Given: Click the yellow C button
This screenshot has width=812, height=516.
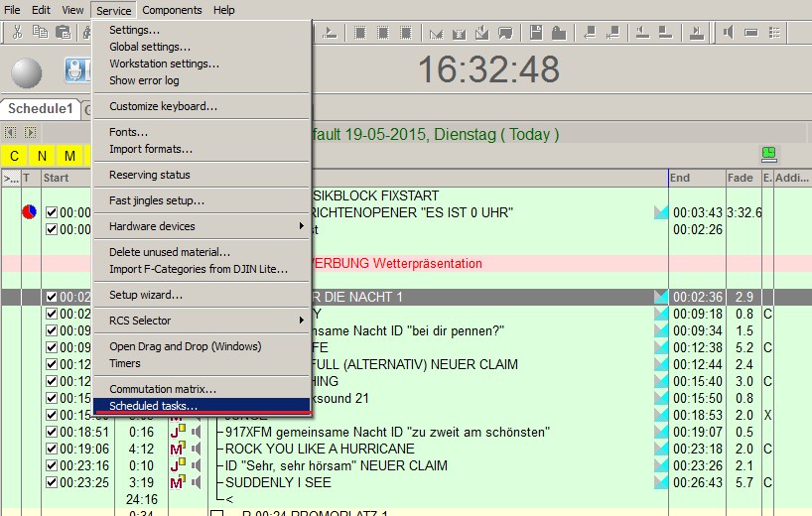Looking at the screenshot, I should coord(14,156).
